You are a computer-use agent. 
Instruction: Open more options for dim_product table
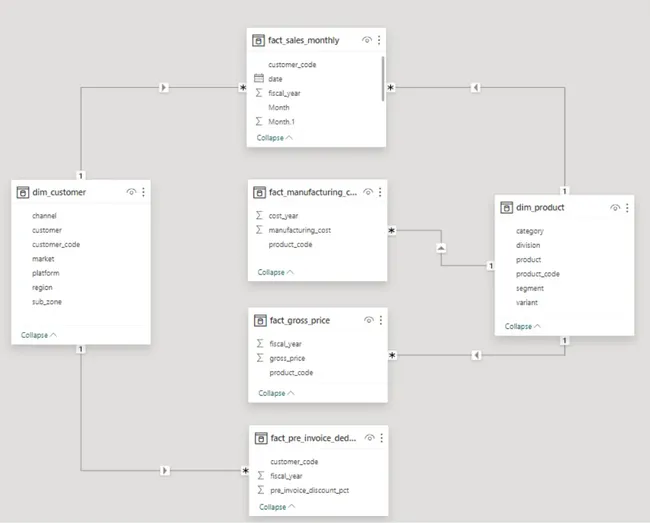[x=627, y=208]
